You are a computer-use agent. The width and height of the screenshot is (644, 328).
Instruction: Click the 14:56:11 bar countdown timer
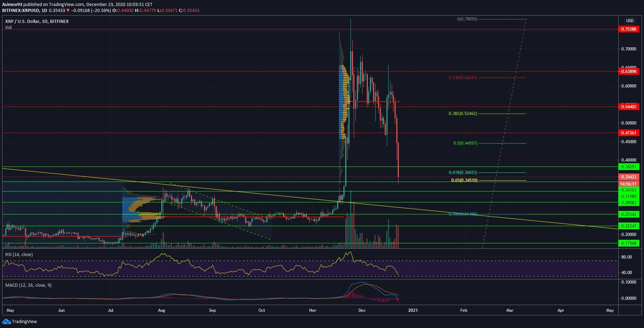tap(629, 184)
